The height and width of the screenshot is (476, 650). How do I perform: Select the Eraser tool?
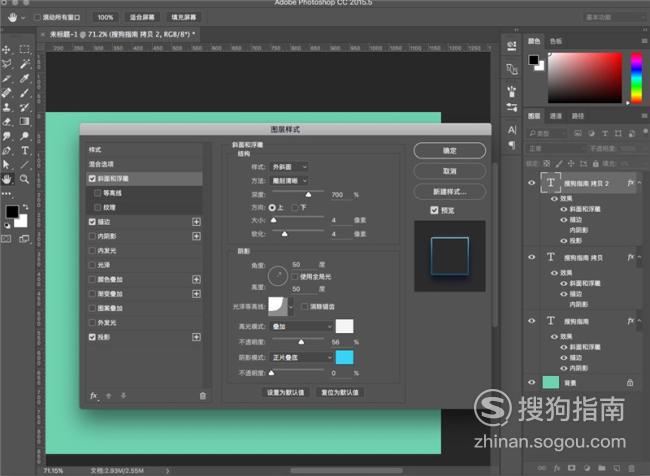click(7, 121)
